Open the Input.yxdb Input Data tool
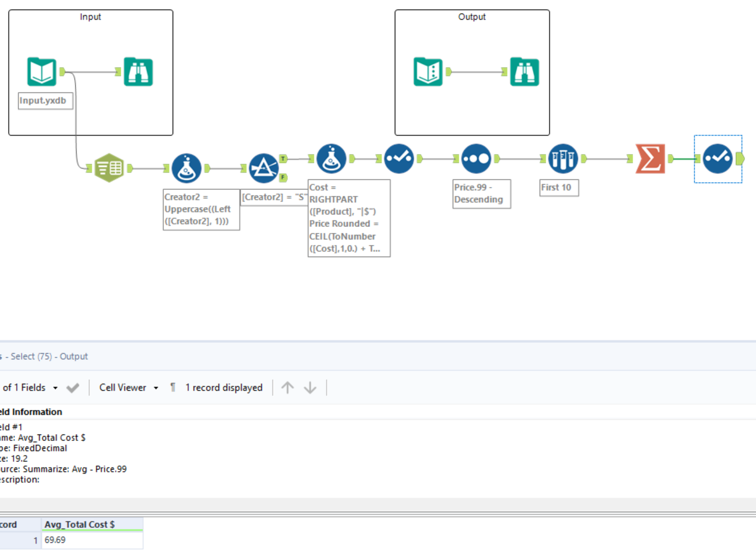Screen dimensions: 756x551 pyautogui.click(x=42, y=71)
